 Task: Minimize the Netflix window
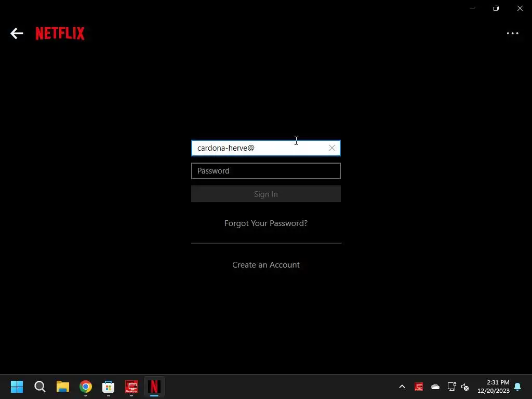pyautogui.click(x=472, y=8)
